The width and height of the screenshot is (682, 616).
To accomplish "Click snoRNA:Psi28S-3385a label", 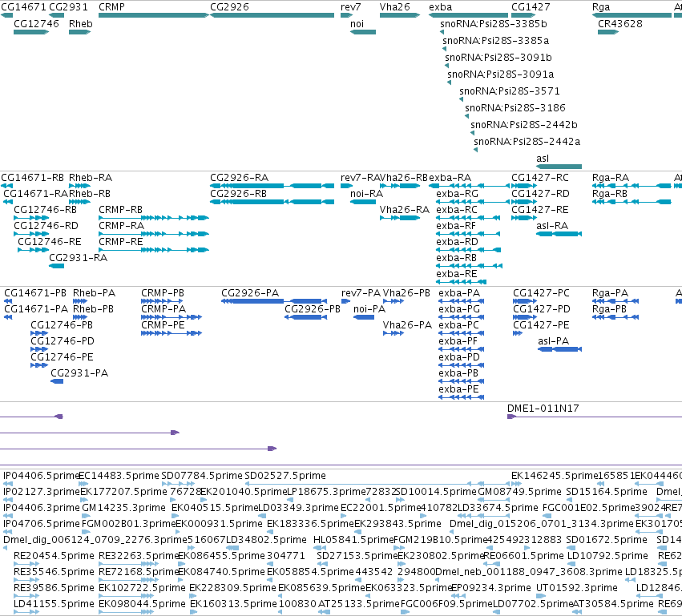I will (496, 41).
